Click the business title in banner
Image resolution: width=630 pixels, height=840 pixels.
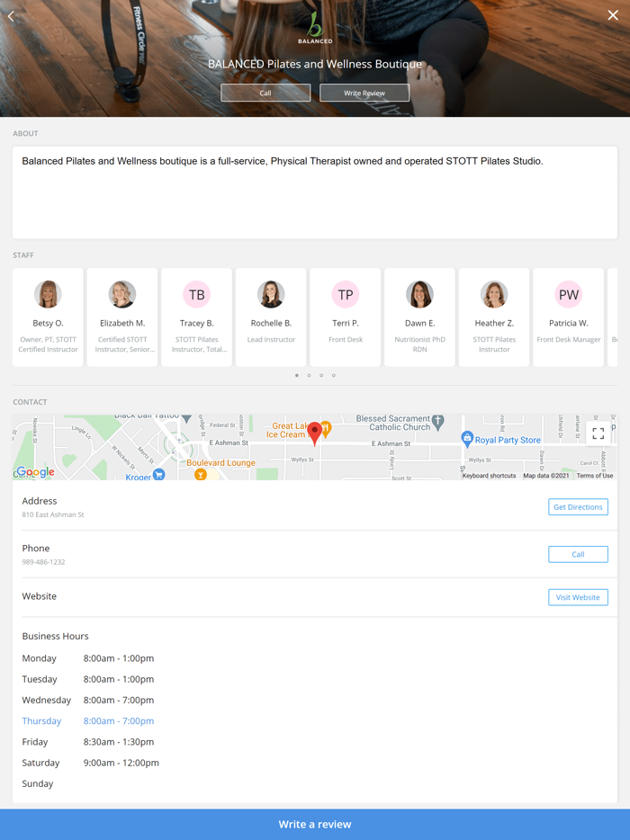[x=315, y=64]
